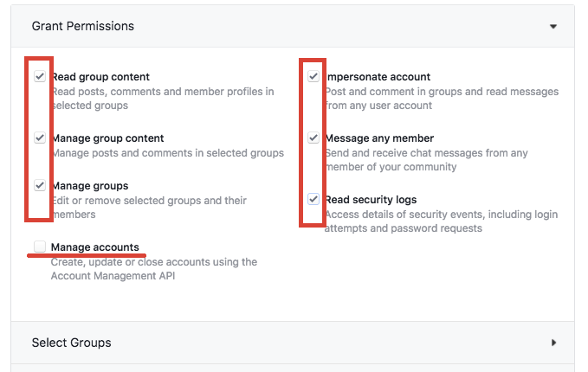Uncheck the Read security logs checkbox
The image size is (588, 372).
tap(313, 200)
